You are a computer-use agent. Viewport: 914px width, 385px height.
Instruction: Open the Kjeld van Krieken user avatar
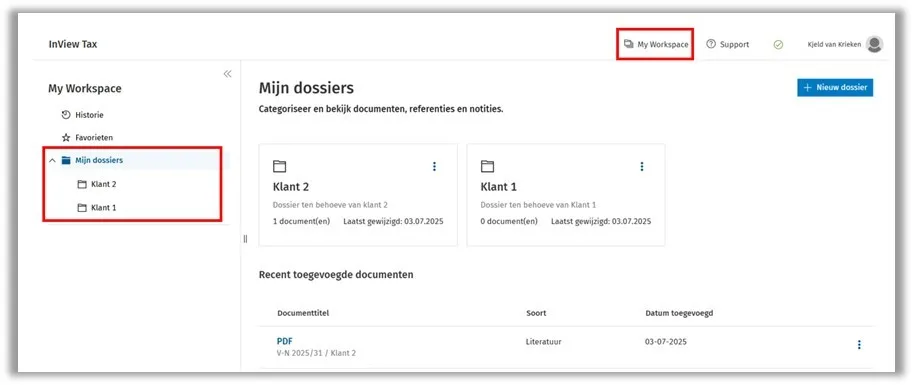pyautogui.click(x=874, y=44)
